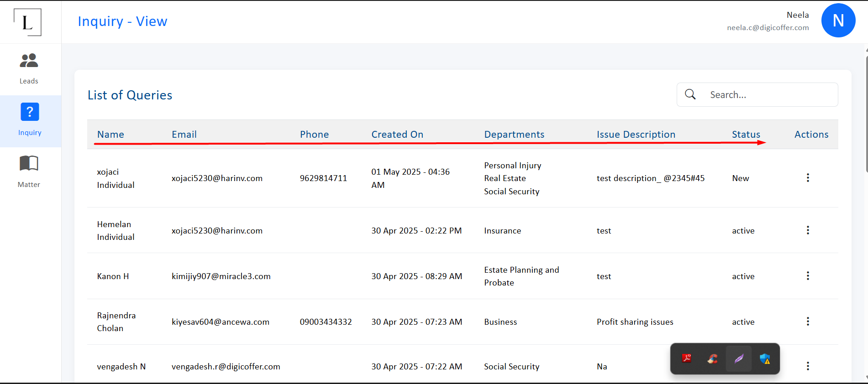Click the Windows Security shield tray icon

point(765,358)
